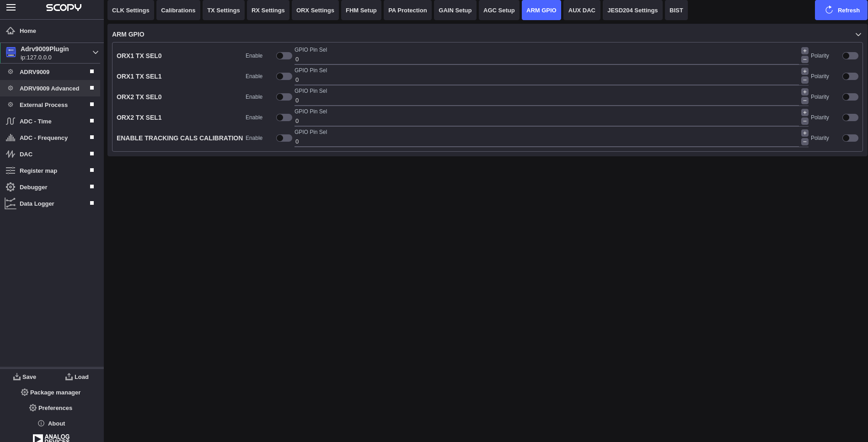Toggle Data Logger run square

92,203
